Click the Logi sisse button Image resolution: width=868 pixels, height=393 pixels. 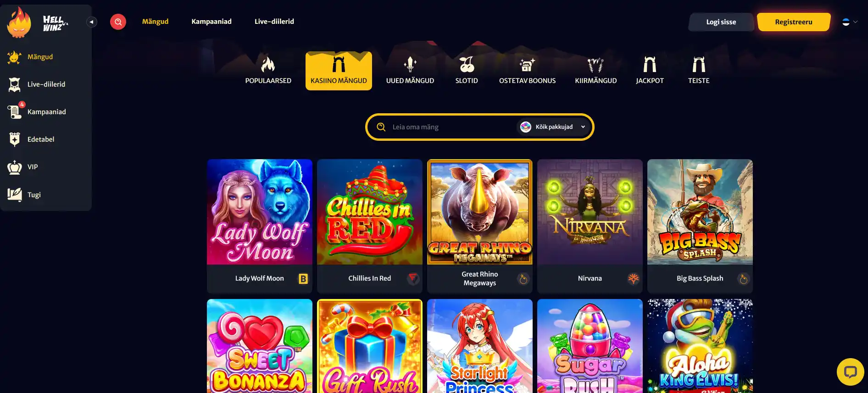pyautogui.click(x=721, y=22)
